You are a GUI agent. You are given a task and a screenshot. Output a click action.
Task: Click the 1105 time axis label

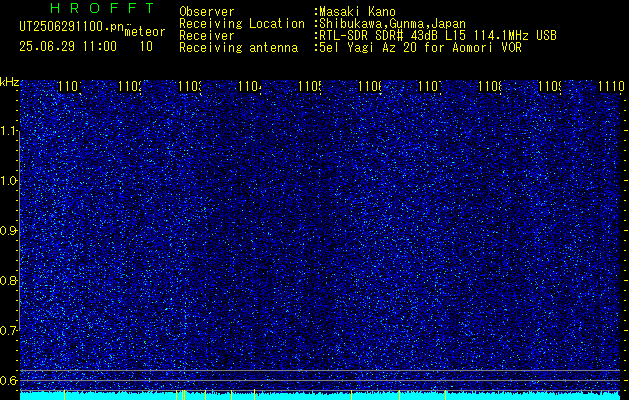[310, 86]
